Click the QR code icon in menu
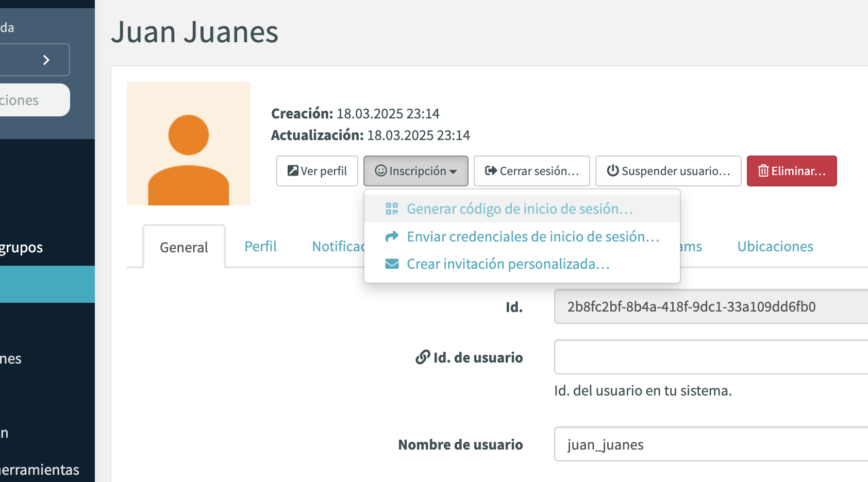Screen dimensions: 868x482 [392, 209]
